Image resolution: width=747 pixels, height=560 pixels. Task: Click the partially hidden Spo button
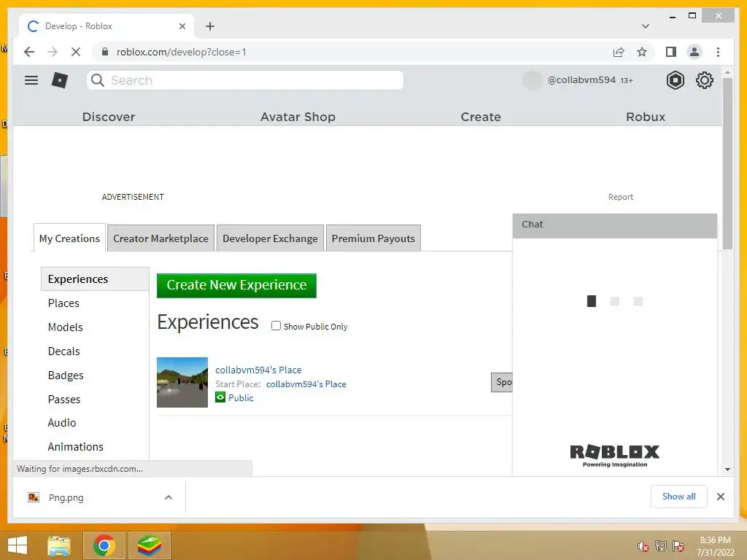click(502, 382)
